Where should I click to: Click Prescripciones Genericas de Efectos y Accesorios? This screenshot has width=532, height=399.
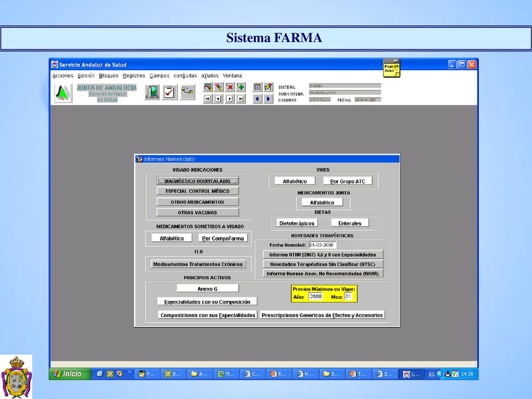coord(322,315)
